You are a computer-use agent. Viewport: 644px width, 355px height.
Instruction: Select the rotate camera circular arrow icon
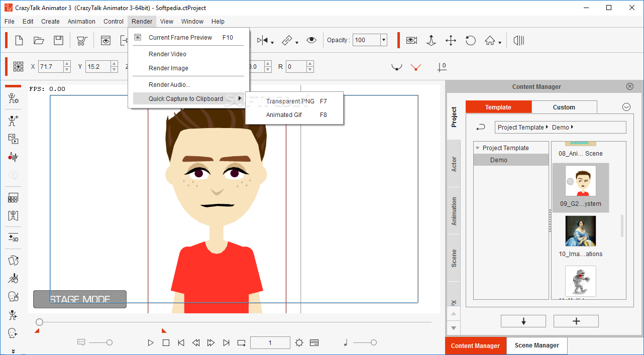(471, 40)
